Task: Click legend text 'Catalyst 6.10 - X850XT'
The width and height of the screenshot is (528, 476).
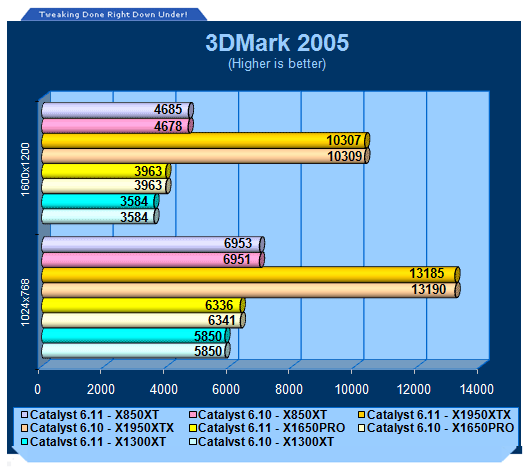Action: pos(263,415)
